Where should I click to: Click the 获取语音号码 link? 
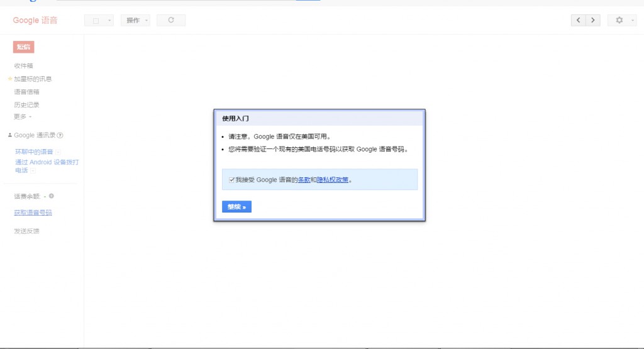point(33,213)
